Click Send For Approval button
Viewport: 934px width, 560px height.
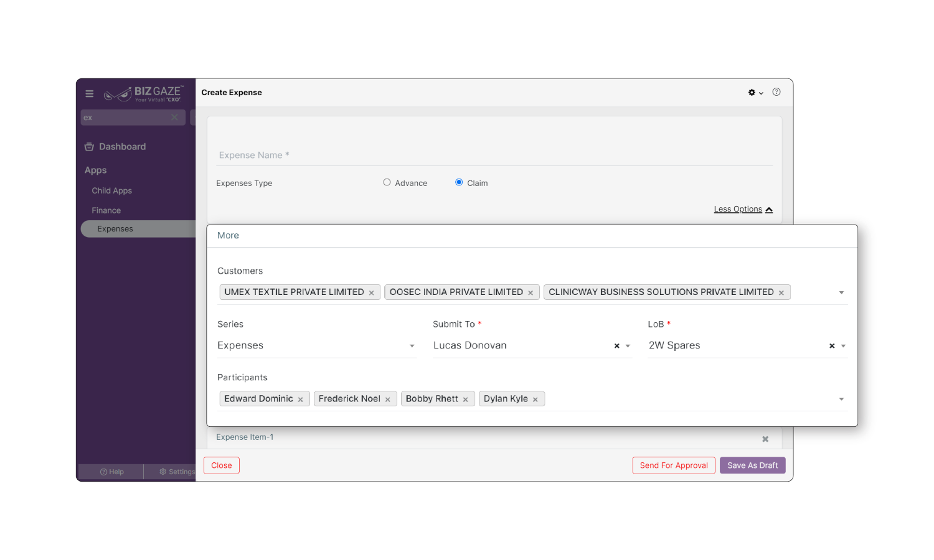[x=674, y=465]
